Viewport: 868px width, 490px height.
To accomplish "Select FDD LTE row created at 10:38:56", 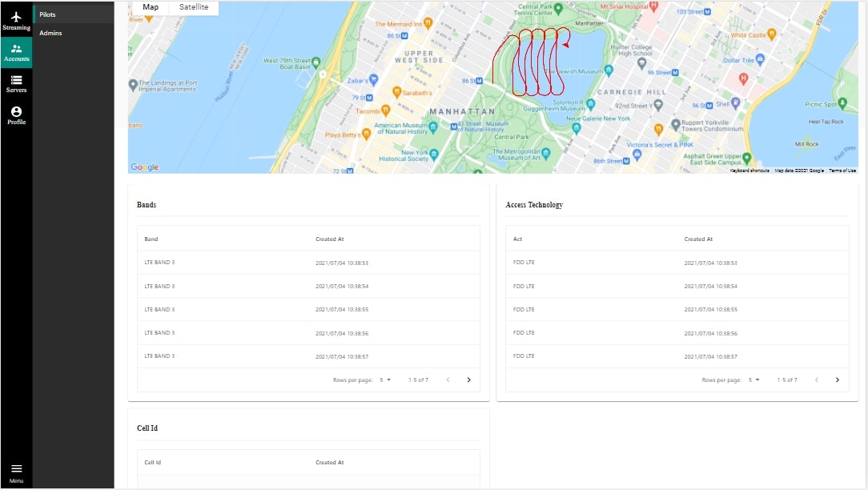I will click(677, 333).
